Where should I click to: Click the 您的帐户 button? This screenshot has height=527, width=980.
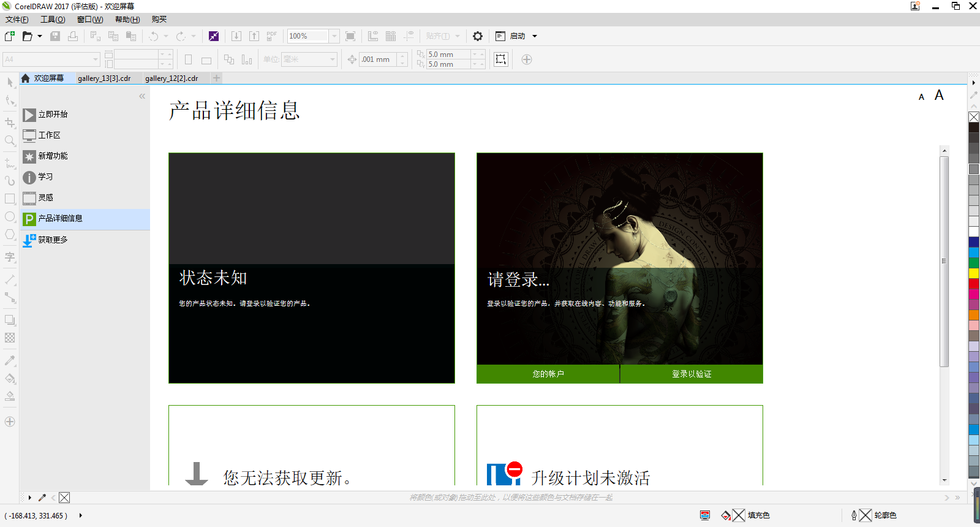pyautogui.click(x=548, y=374)
